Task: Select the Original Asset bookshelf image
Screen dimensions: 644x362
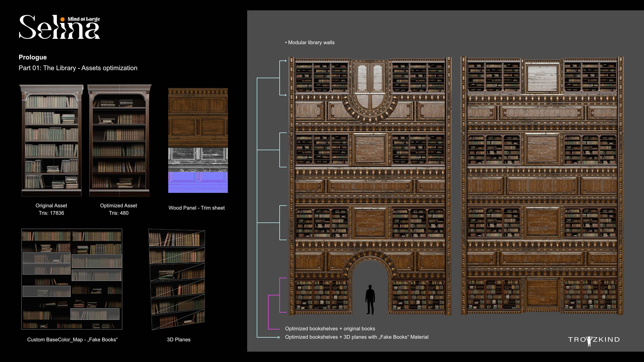Action: [x=51, y=140]
